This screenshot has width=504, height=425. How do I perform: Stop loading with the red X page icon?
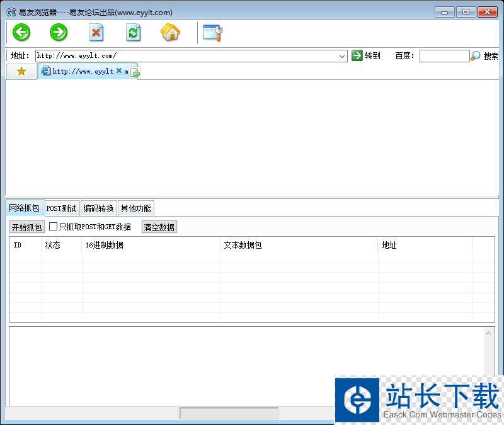coord(96,33)
